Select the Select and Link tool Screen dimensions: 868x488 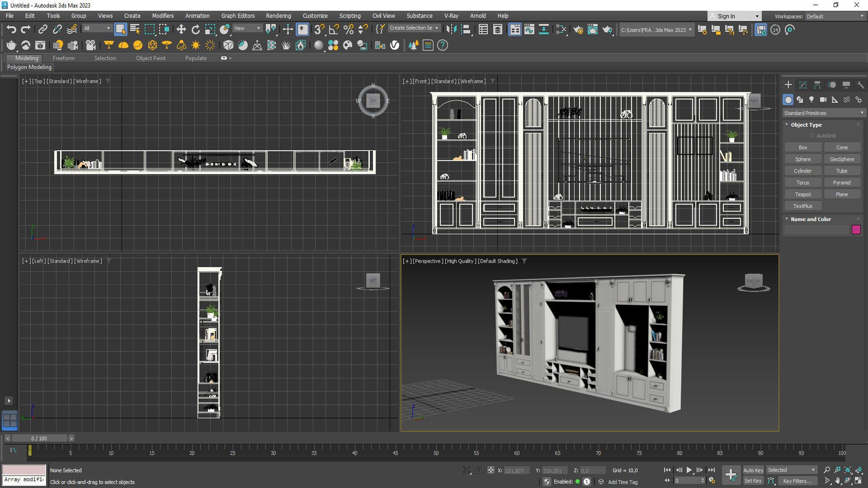(42, 30)
